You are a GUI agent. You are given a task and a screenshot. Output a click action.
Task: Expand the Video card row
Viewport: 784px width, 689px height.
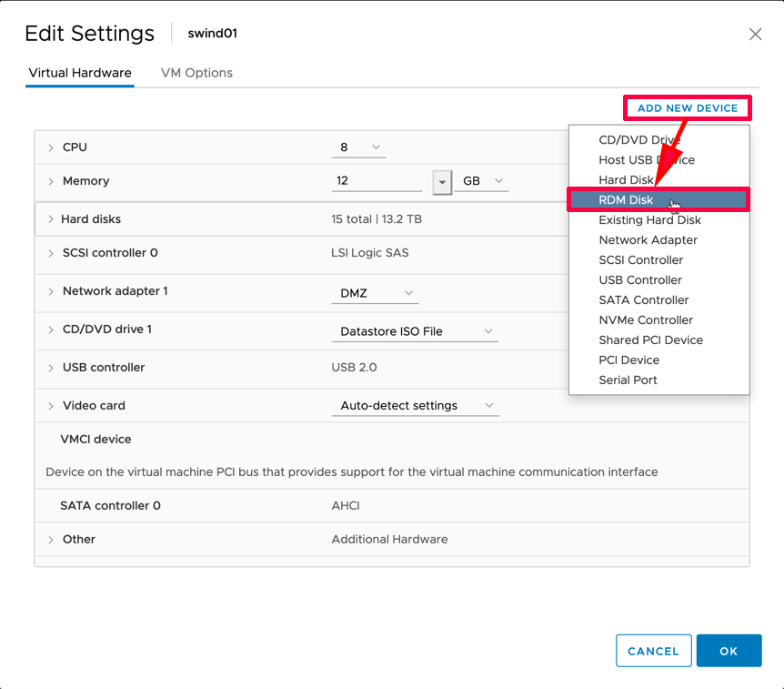(51, 406)
